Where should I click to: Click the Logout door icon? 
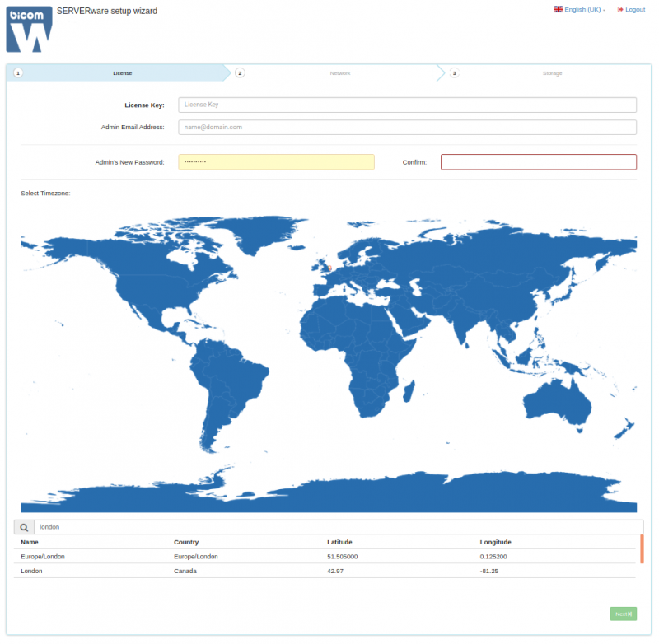point(619,9)
